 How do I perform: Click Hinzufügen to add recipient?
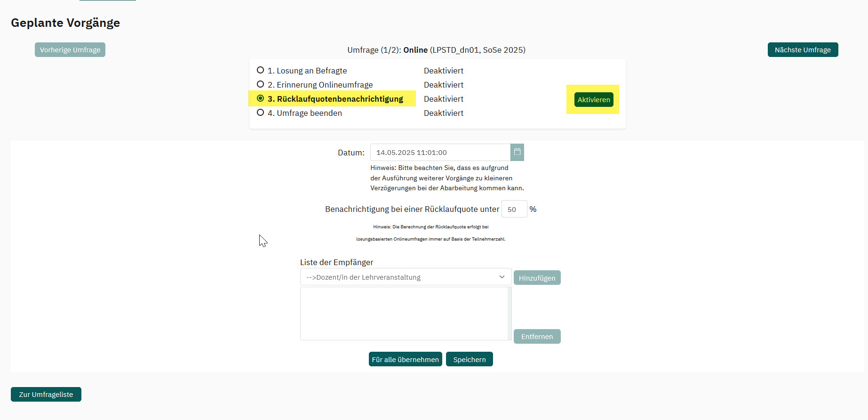click(537, 278)
